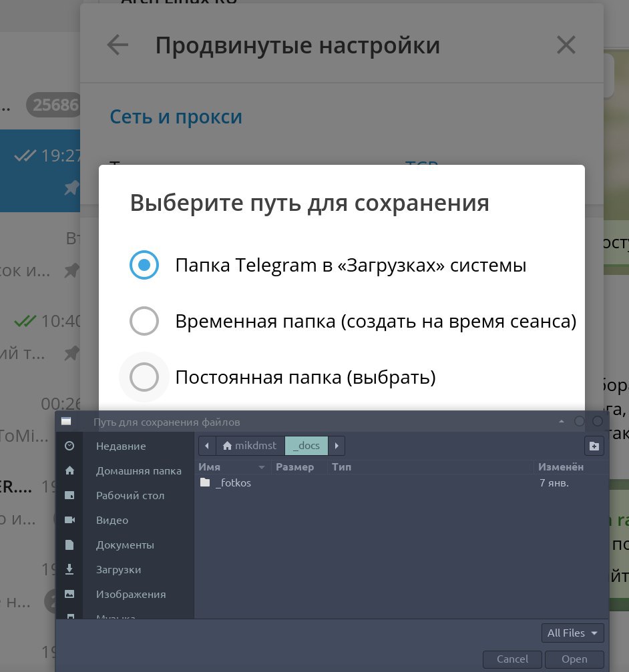Click the download icon beside Загрузки
The height and width of the screenshot is (672, 629).
click(x=69, y=569)
